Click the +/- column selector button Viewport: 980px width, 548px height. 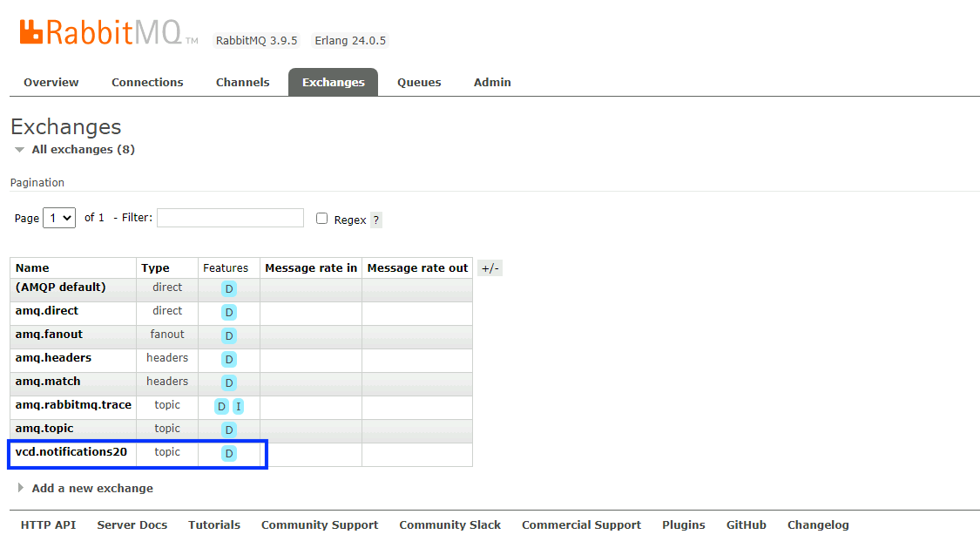pyautogui.click(x=490, y=268)
